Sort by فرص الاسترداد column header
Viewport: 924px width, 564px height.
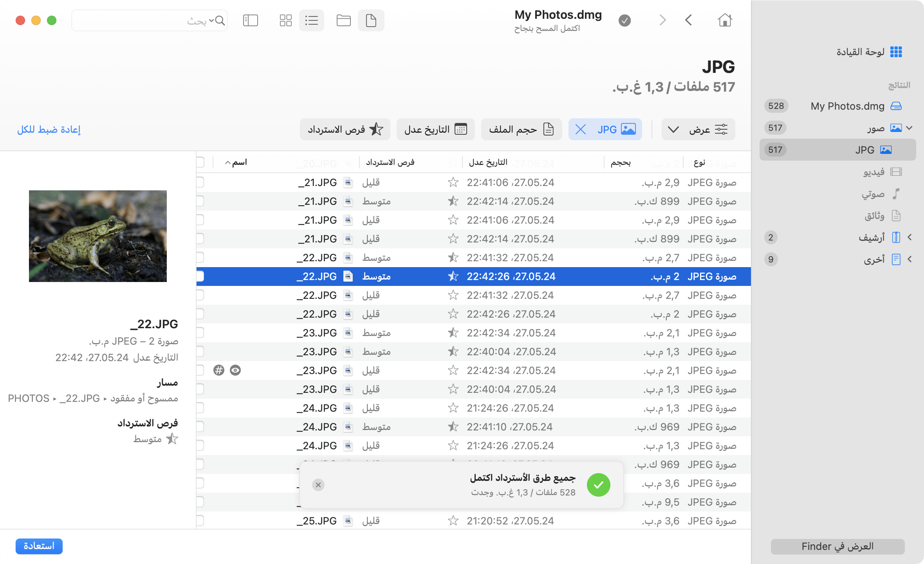[390, 162]
